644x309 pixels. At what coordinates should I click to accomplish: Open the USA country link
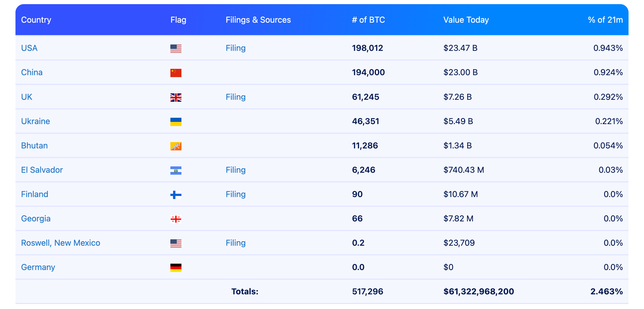click(29, 48)
